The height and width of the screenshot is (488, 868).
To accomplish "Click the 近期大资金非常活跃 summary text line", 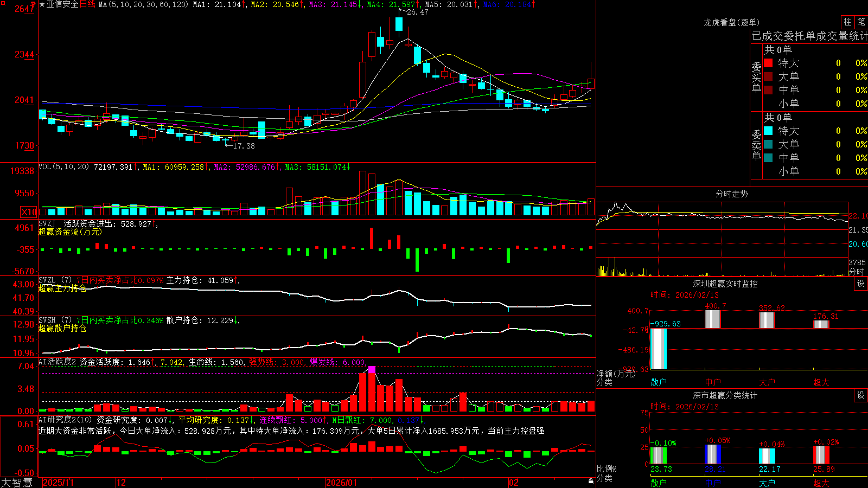I will [x=291, y=431].
